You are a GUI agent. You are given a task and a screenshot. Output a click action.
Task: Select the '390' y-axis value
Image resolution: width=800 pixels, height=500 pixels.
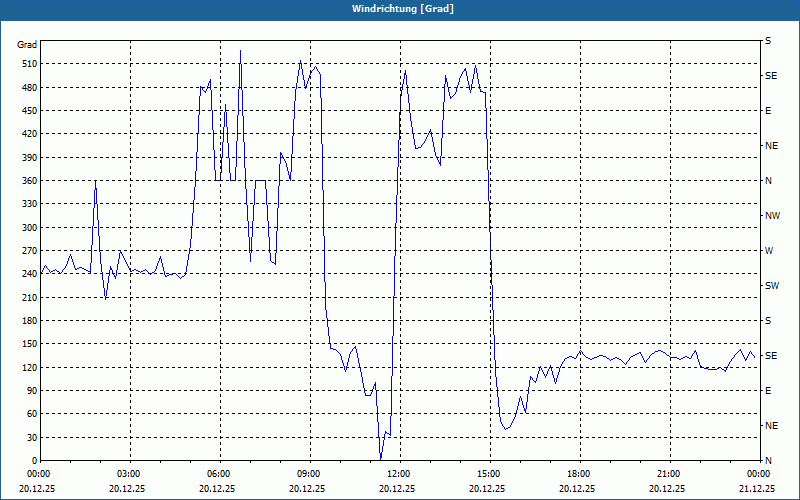coord(30,157)
